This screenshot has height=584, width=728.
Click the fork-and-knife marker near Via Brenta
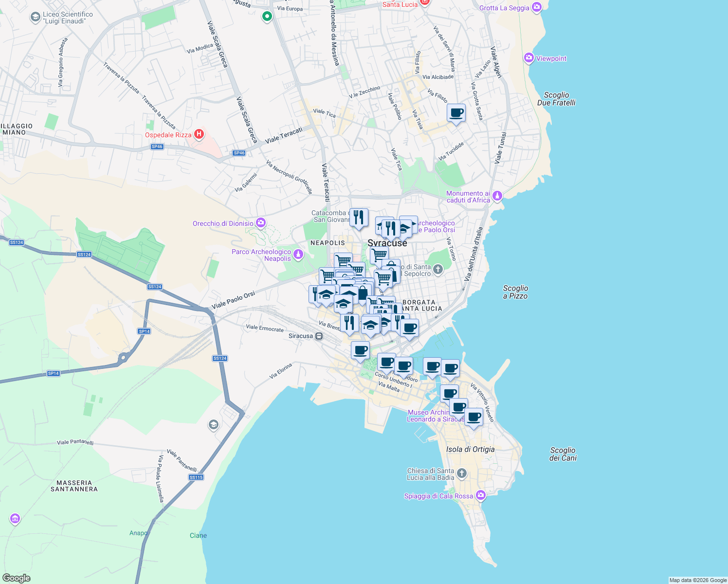pyautogui.click(x=349, y=321)
